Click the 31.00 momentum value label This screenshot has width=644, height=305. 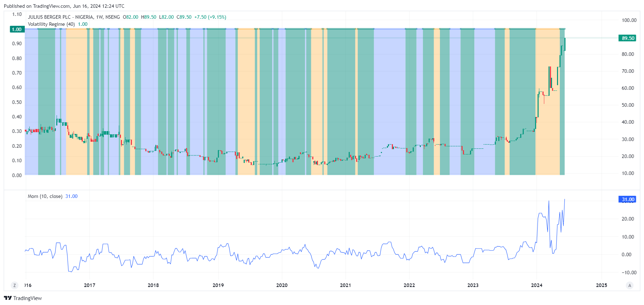point(627,199)
